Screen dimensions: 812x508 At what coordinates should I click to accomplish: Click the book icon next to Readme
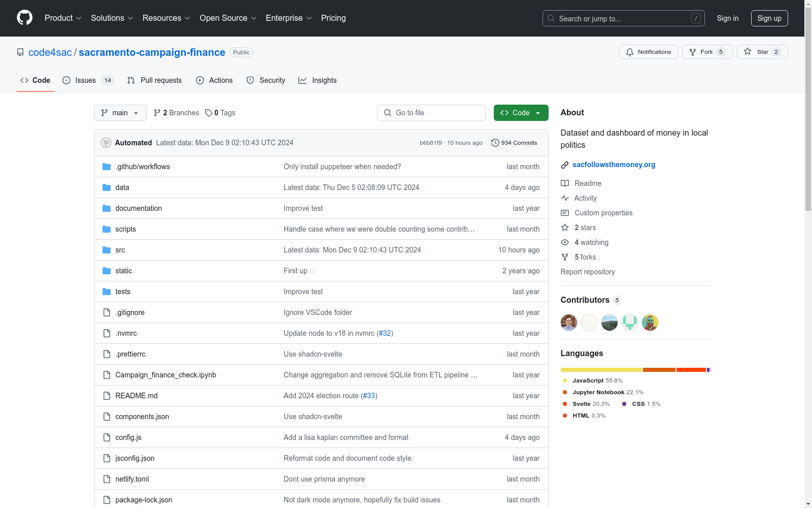[x=565, y=183]
